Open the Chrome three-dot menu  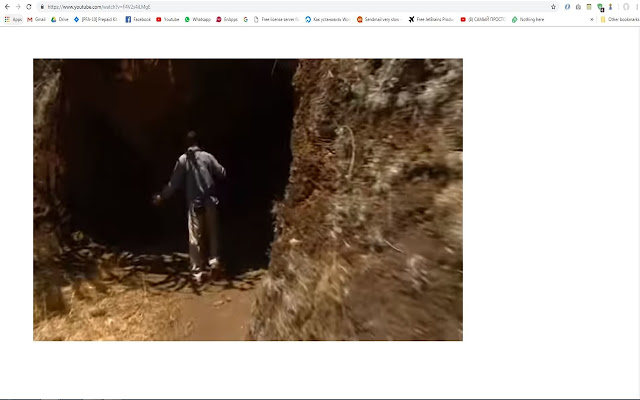tap(636, 7)
